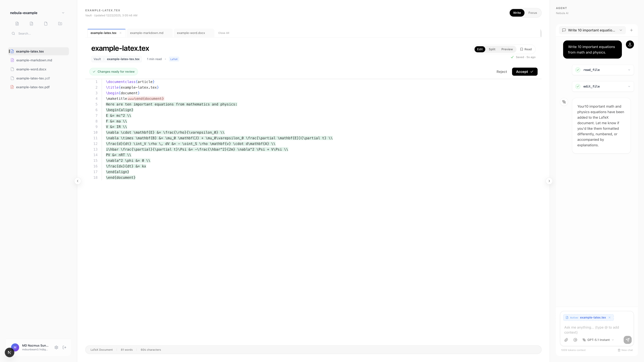Open the GPT-5.1 Instant model dropdown

tap(598, 340)
